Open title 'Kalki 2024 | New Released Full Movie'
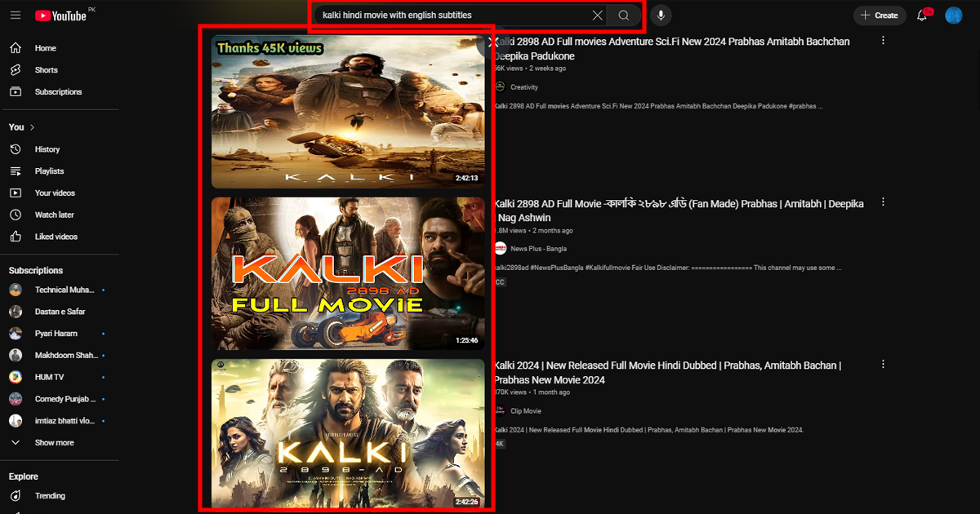Viewport: 980px width, 514px height. pyautogui.click(x=667, y=373)
